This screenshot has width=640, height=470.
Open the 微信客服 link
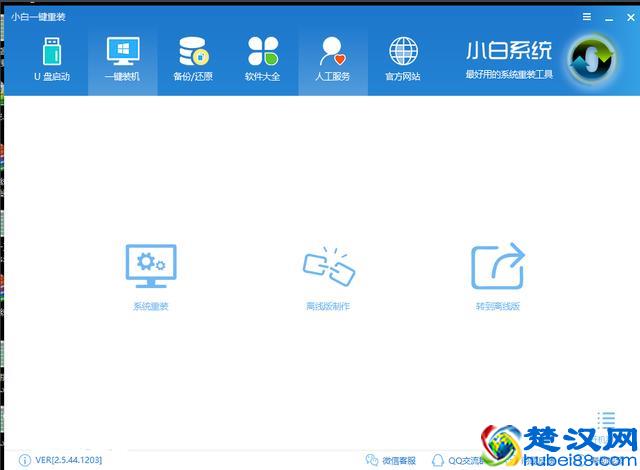tap(399, 461)
